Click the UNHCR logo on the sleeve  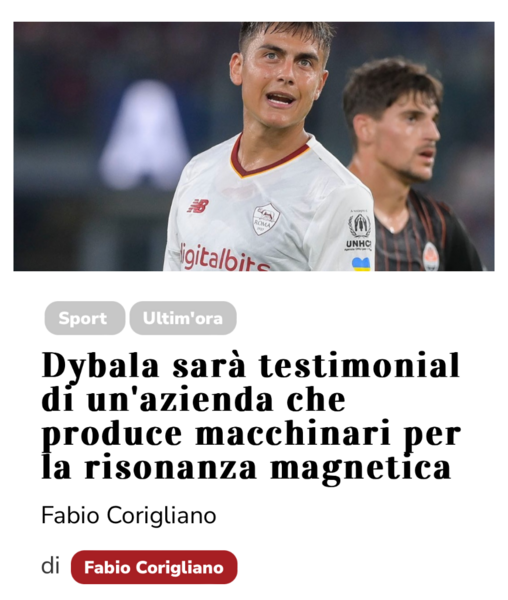359,230
